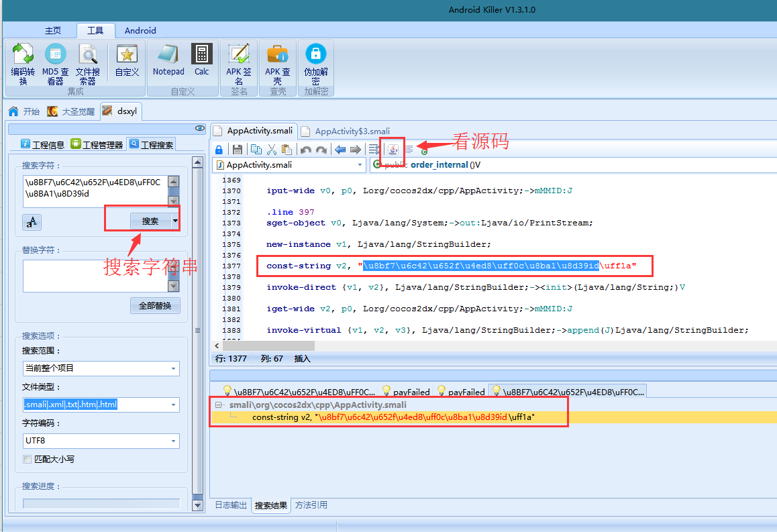777x532 pixels.
Task: Paste using the clipboard icon
Action: coord(287,149)
